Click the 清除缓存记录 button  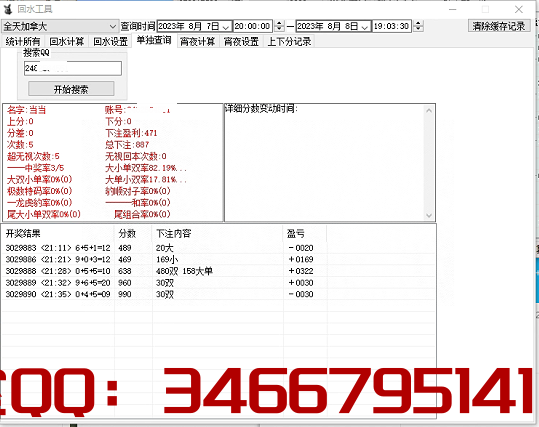pyautogui.click(x=499, y=26)
